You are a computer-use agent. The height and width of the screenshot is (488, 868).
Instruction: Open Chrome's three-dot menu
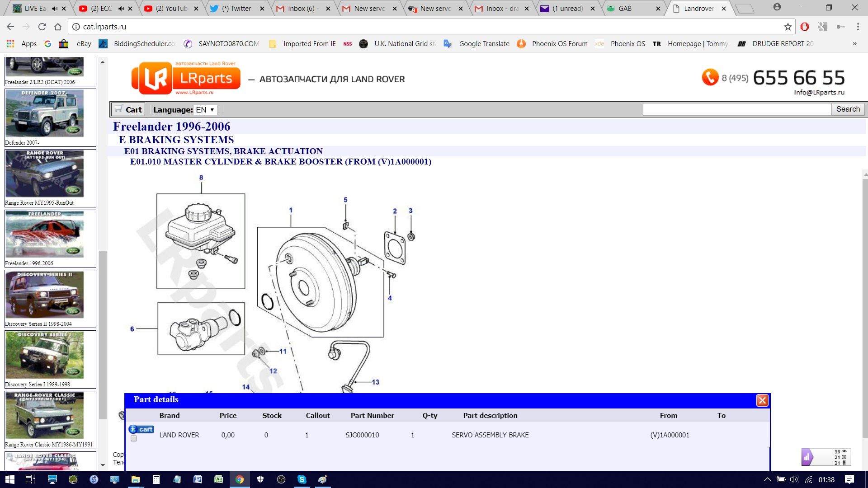858,27
